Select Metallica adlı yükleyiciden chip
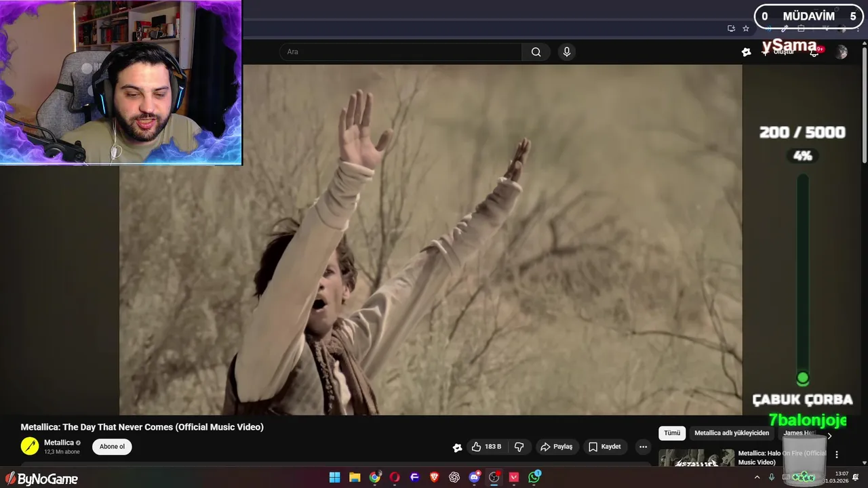Image resolution: width=868 pixels, height=488 pixels. 732,433
